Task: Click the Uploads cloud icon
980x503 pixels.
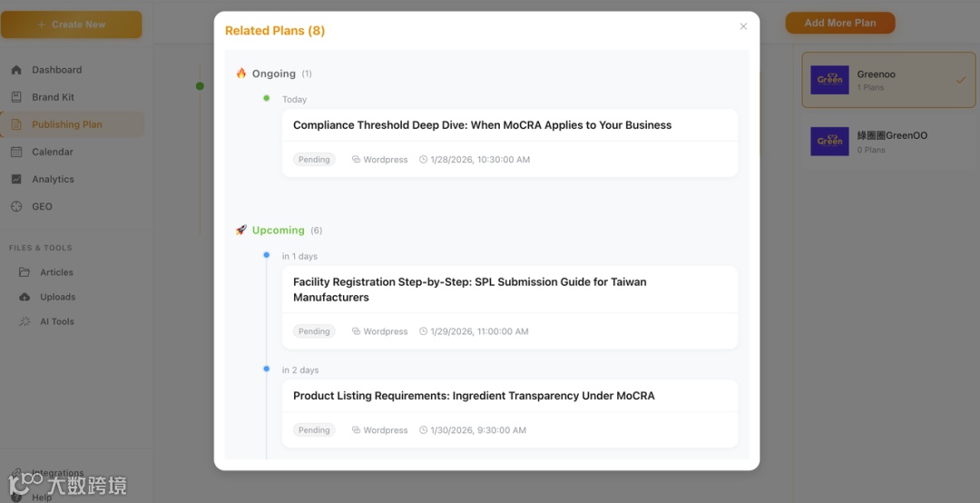Action: point(24,297)
